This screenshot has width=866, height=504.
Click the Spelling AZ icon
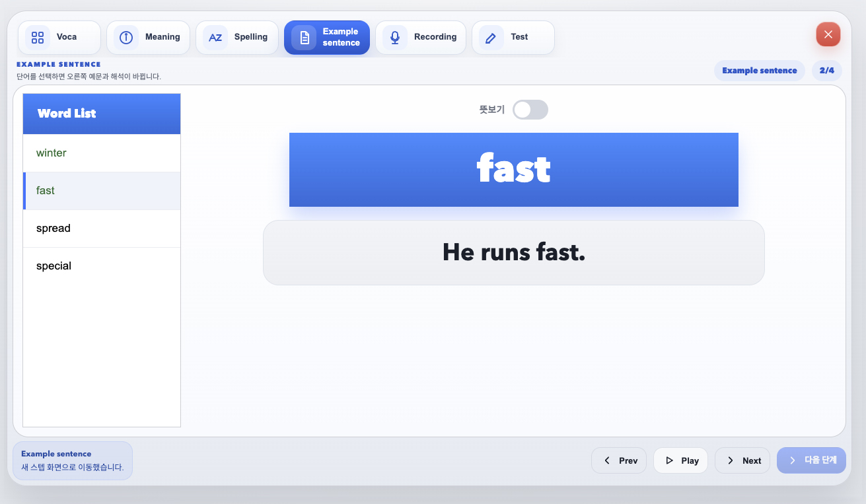215,37
